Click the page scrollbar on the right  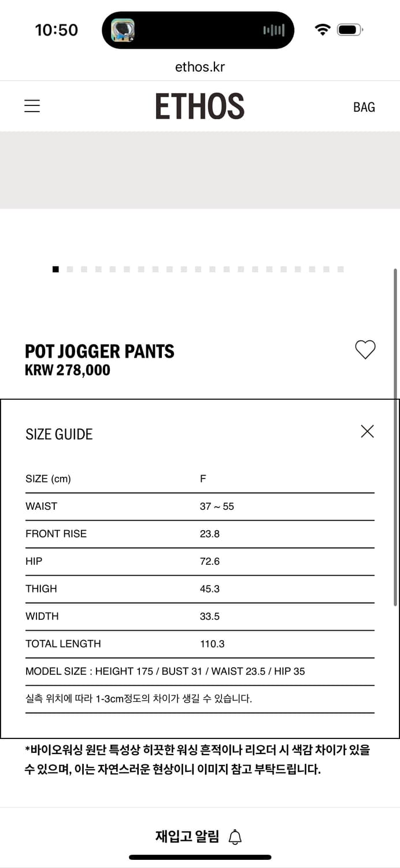click(x=395, y=437)
